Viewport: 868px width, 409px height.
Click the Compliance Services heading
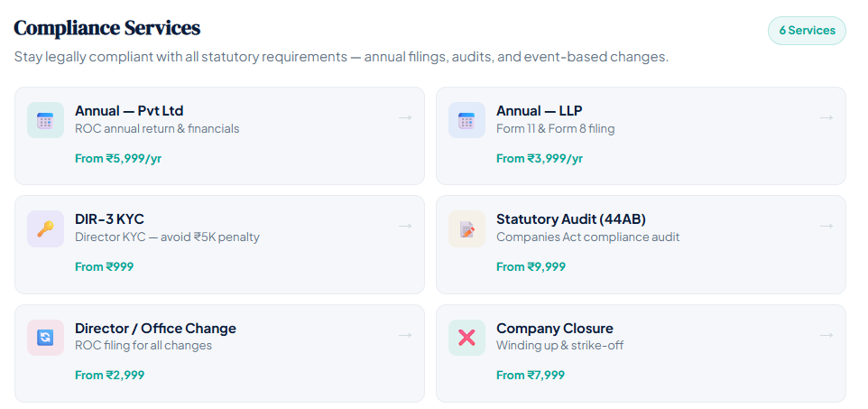[107, 28]
